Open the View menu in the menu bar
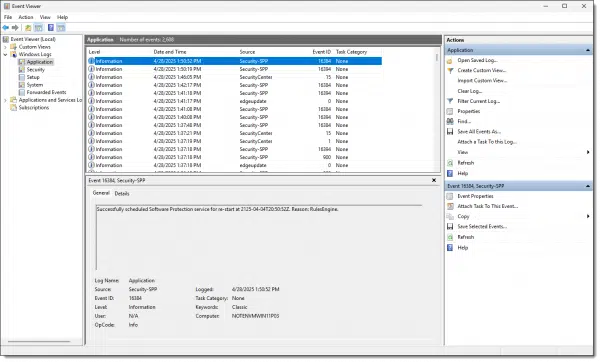Viewport: 600px width, 362px height. 45,17
